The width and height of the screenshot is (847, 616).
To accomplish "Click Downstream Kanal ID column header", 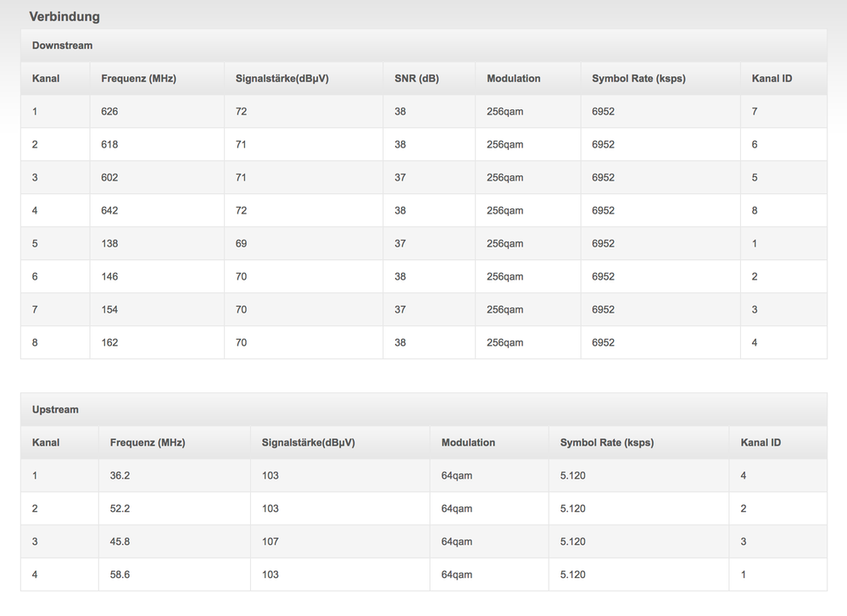I will click(x=772, y=78).
